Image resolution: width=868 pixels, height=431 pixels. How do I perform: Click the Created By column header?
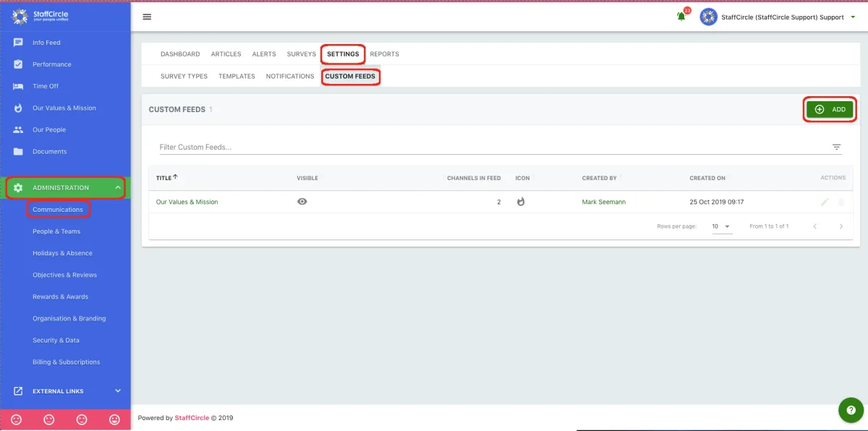tap(600, 178)
